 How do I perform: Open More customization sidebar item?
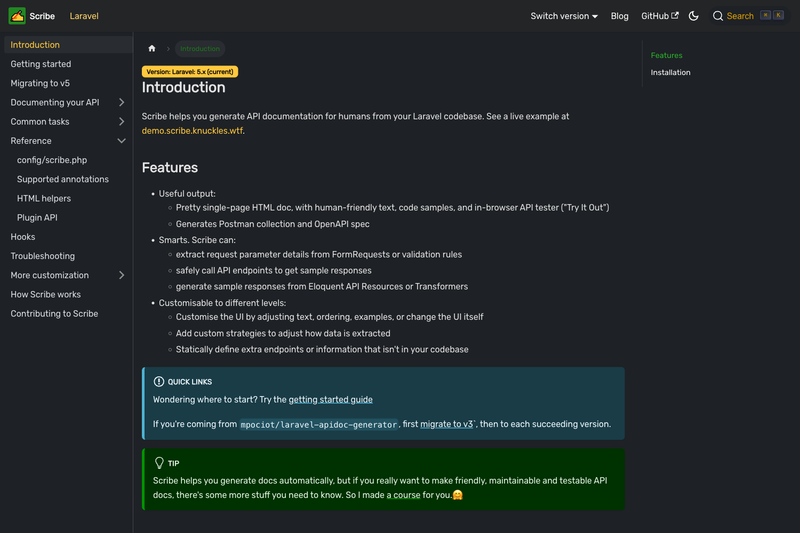pos(49,275)
